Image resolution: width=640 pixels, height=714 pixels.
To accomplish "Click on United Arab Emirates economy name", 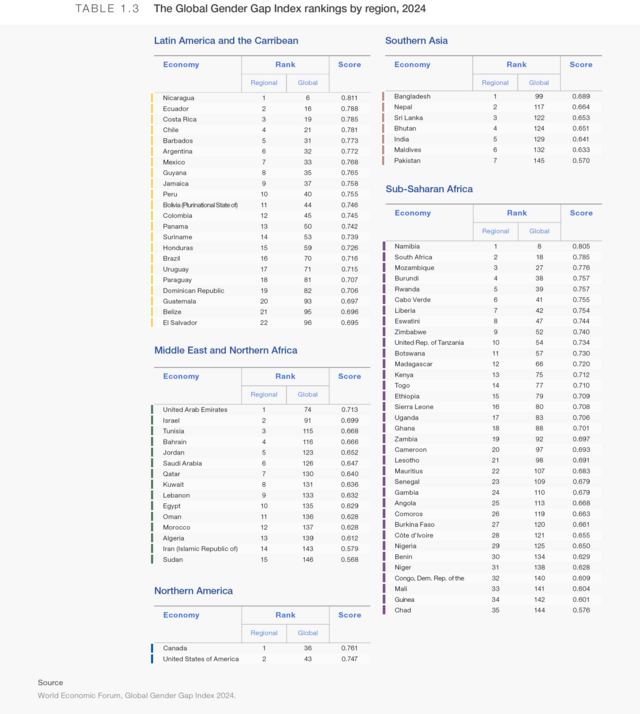I will click(195, 410).
